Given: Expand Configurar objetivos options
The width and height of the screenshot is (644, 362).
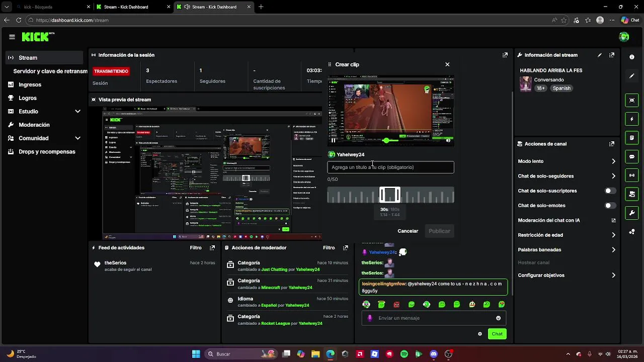Looking at the screenshot, I should coord(613,276).
